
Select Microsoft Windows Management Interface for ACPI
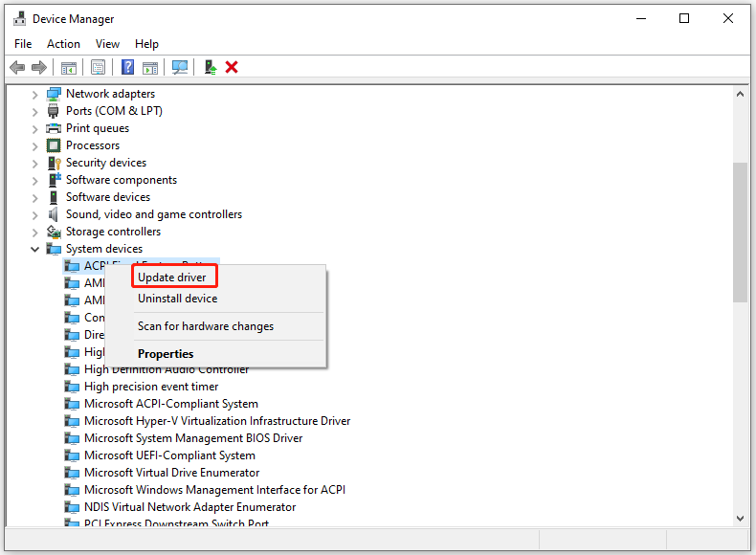(x=214, y=490)
